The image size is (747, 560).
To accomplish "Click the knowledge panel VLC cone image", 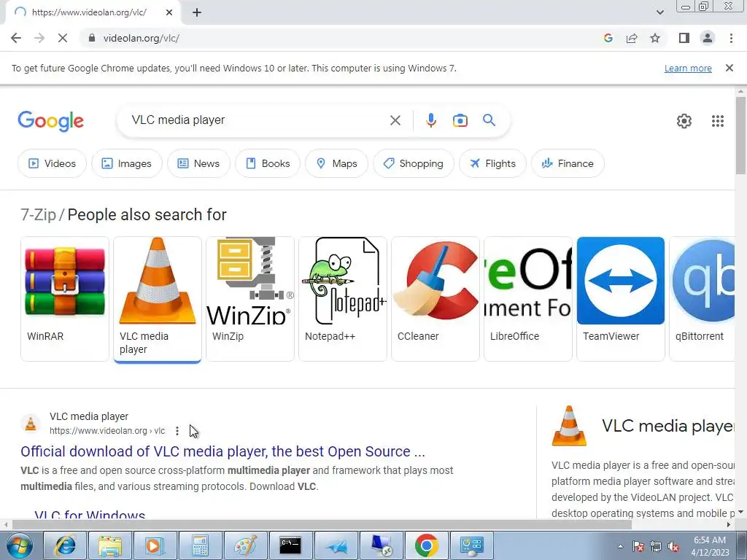I will click(x=569, y=426).
